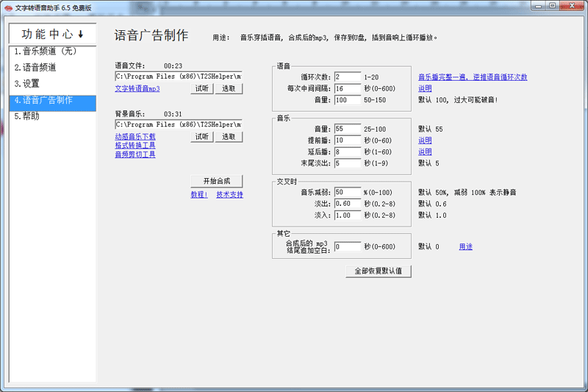Screen dimensions: 588x392
Task: Click the text 默认 100,过大可能破音!
Action: coord(458,100)
